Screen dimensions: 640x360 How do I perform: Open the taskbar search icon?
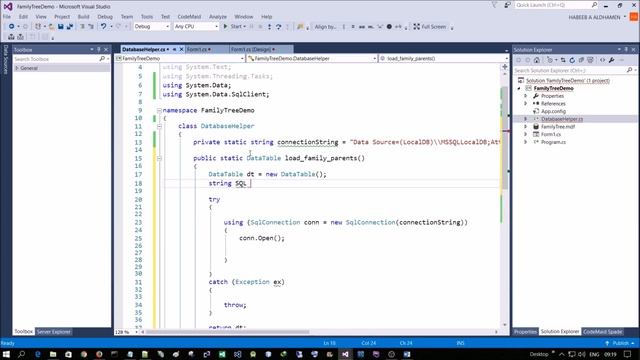(x=22, y=354)
